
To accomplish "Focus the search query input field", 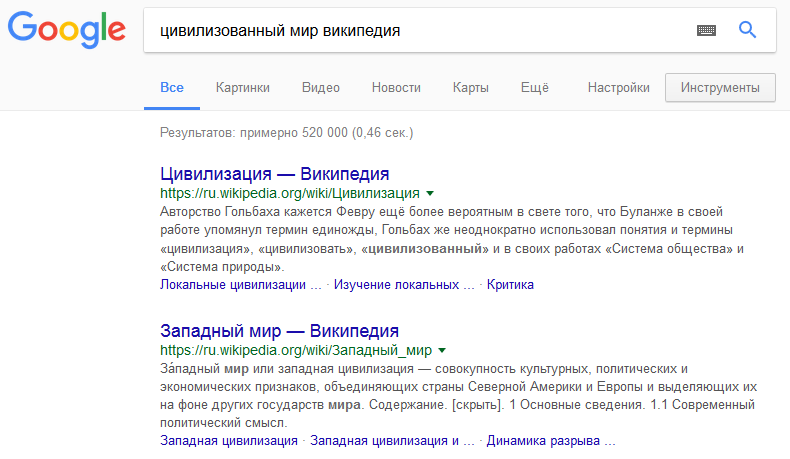I will click(x=418, y=31).
